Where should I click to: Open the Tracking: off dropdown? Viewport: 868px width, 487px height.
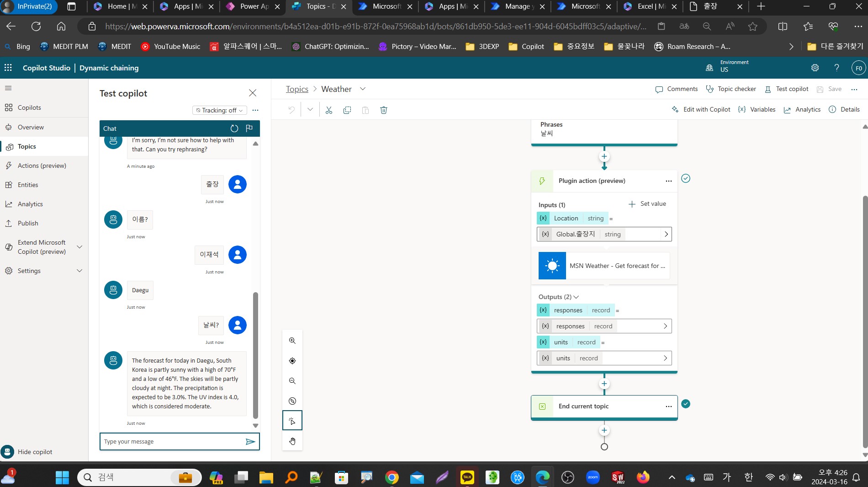point(220,110)
